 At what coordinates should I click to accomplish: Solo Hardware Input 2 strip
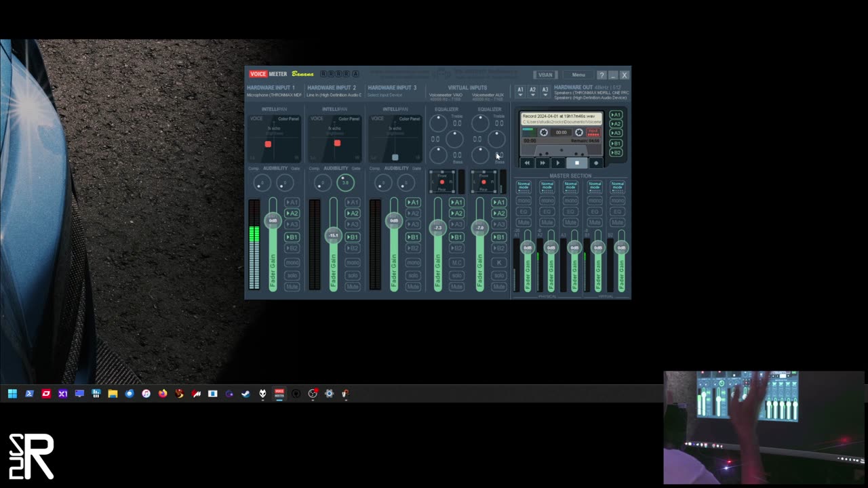coord(352,275)
